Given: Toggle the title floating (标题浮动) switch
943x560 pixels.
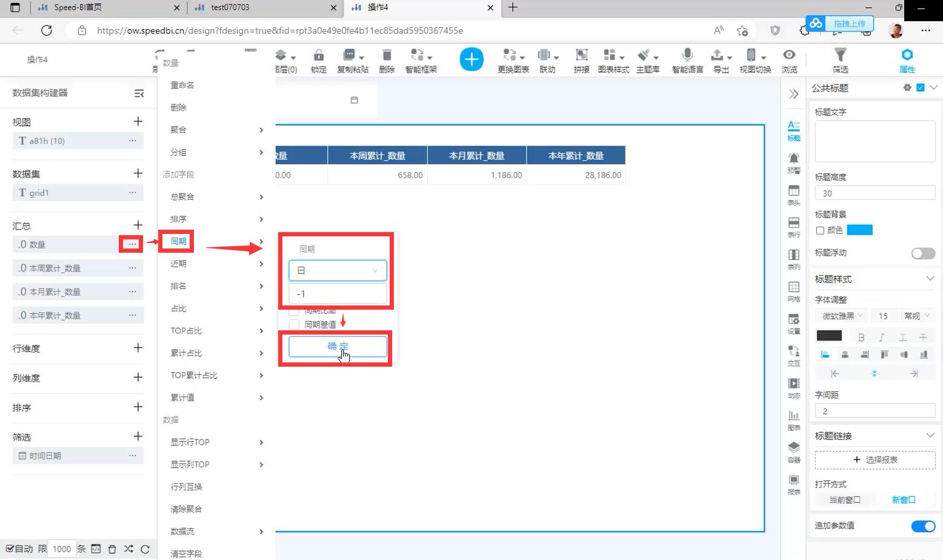Looking at the screenshot, I should (923, 253).
